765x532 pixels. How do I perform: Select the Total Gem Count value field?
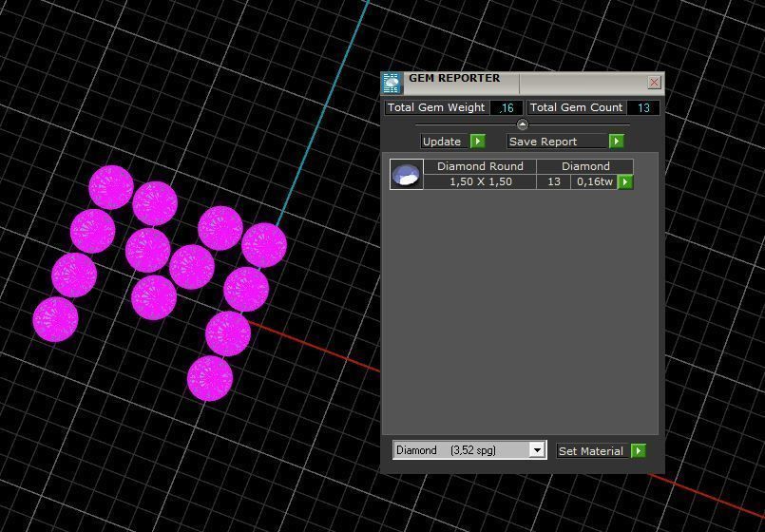pos(642,107)
